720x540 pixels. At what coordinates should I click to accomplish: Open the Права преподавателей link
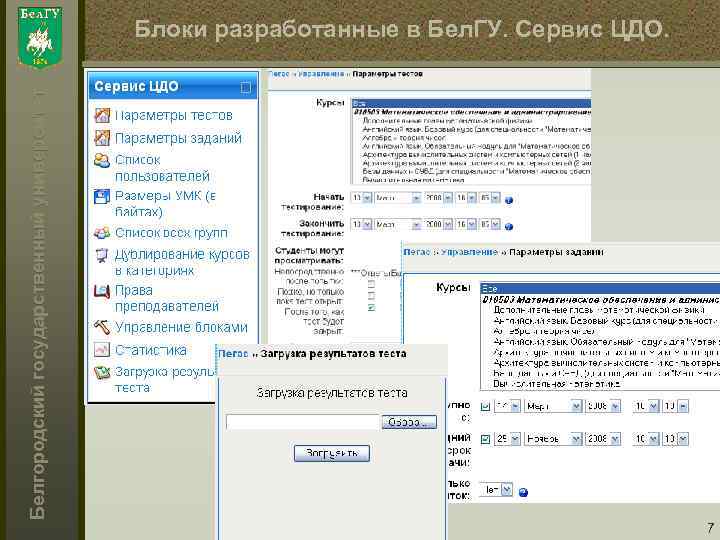click(167, 298)
